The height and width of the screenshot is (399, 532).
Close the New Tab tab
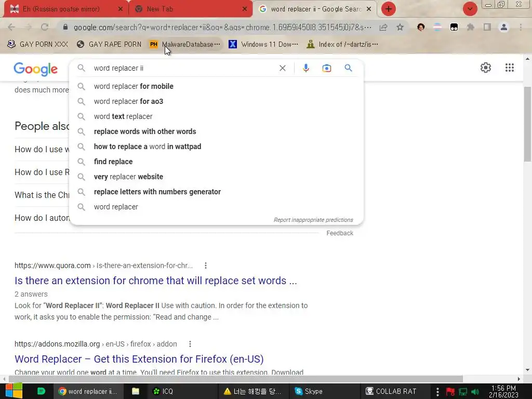pyautogui.click(x=244, y=9)
